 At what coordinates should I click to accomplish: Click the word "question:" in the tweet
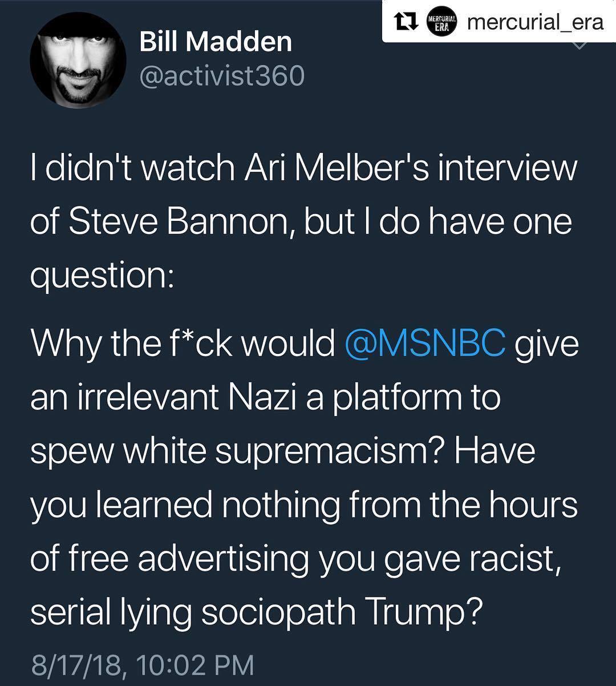(102, 276)
